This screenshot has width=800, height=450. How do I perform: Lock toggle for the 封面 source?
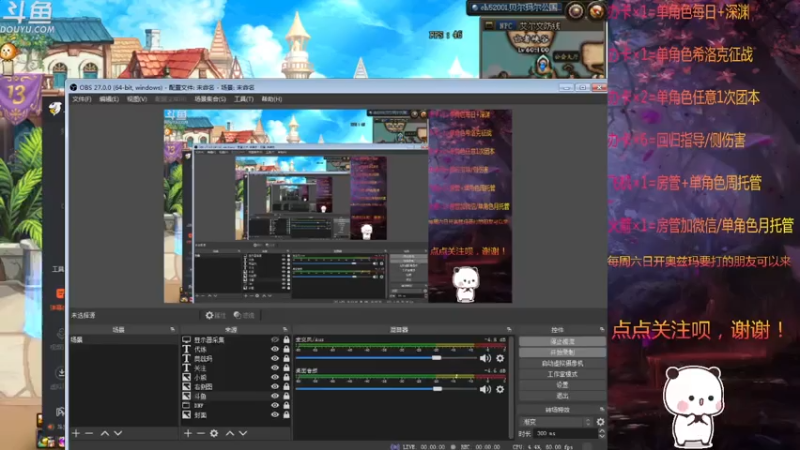point(286,415)
